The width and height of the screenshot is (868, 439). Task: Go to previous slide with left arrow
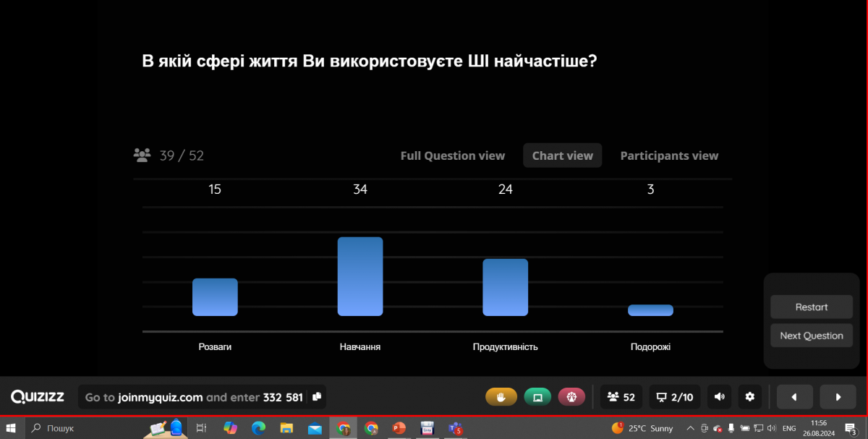tap(794, 397)
